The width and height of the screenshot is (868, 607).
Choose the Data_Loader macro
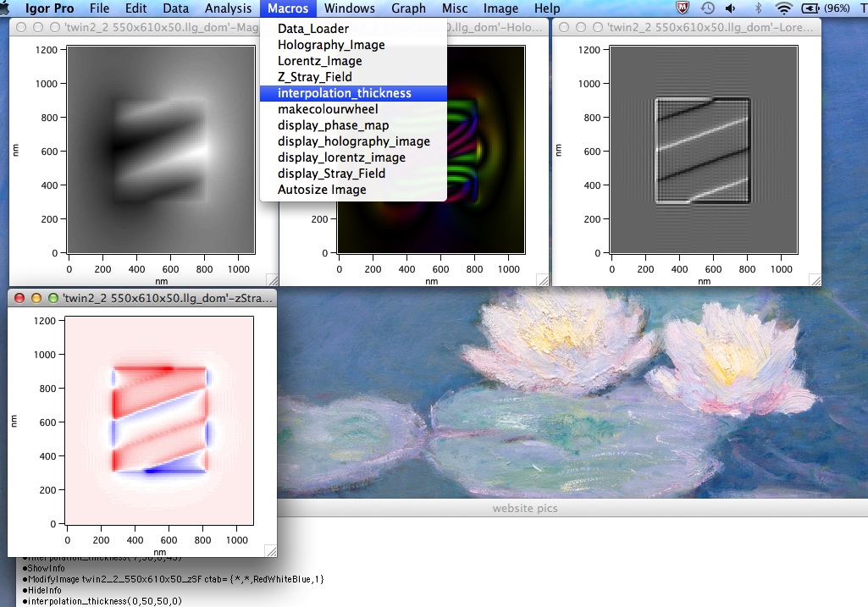coord(313,29)
